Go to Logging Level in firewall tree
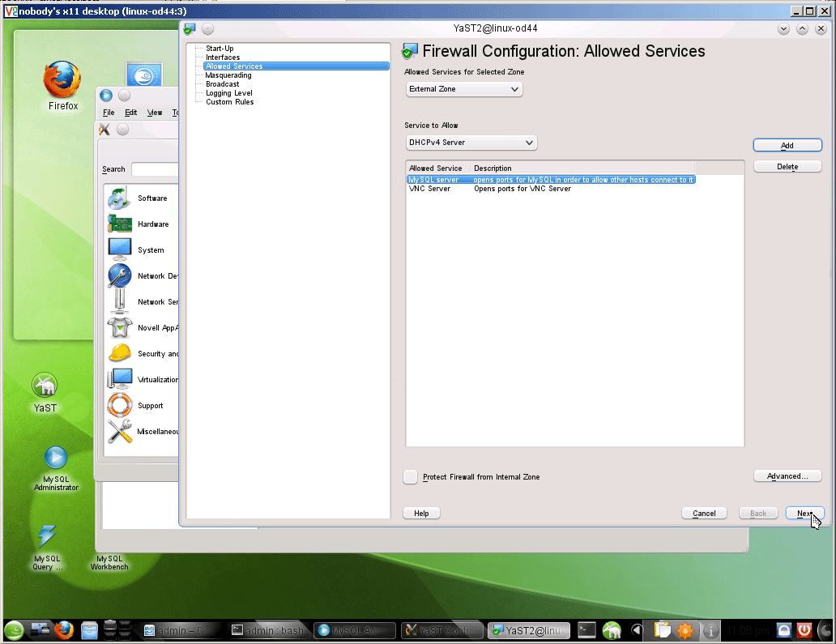The image size is (836, 644). [x=229, y=93]
